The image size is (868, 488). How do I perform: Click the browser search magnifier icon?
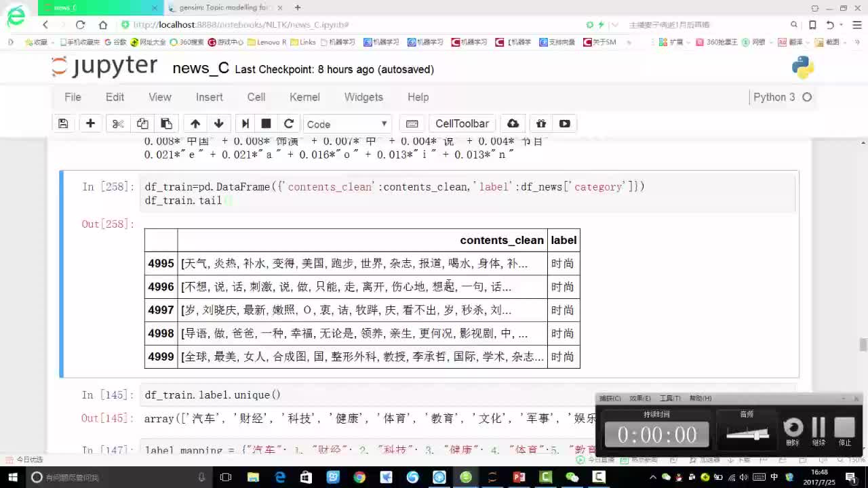[x=794, y=24]
